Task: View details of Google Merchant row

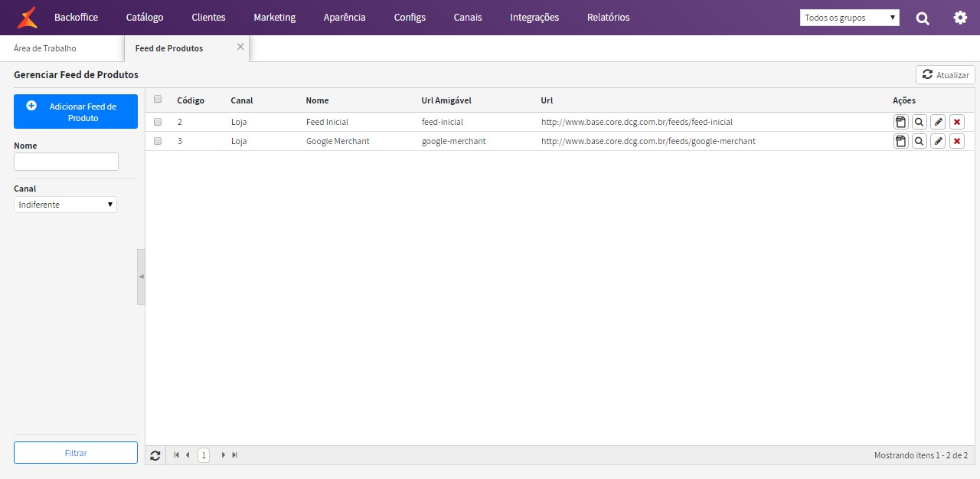Action: point(919,141)
